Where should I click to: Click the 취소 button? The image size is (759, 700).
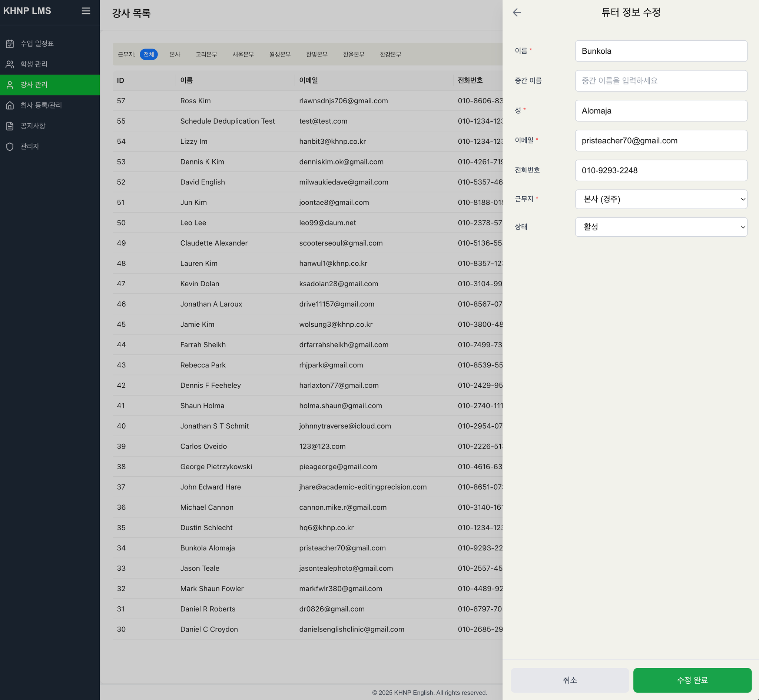click(x=570, y=680)
